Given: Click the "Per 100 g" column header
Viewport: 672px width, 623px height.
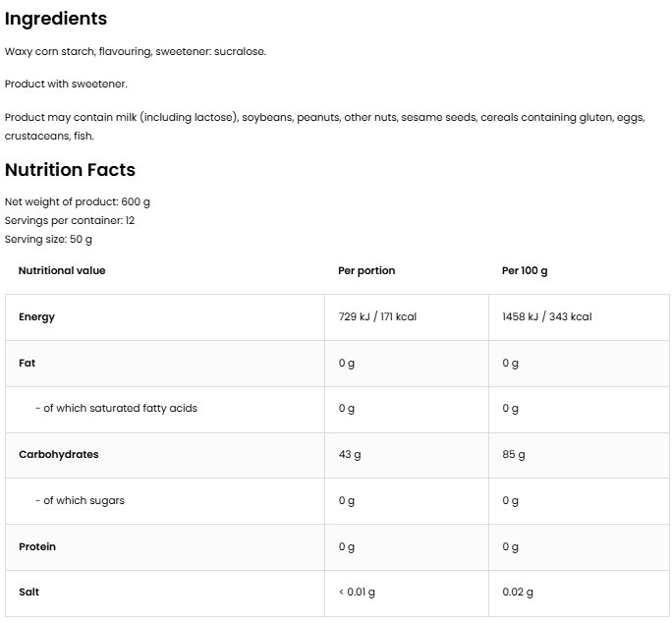Looking at the screenshot, I should [525, 270].
